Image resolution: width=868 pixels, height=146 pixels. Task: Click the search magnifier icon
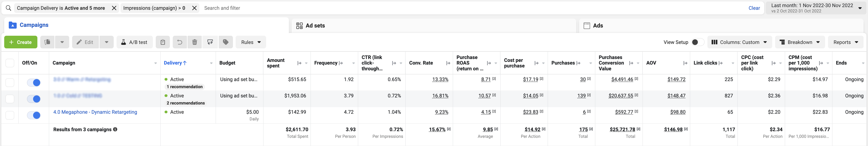pyautogui.click(x=8, y=8)
